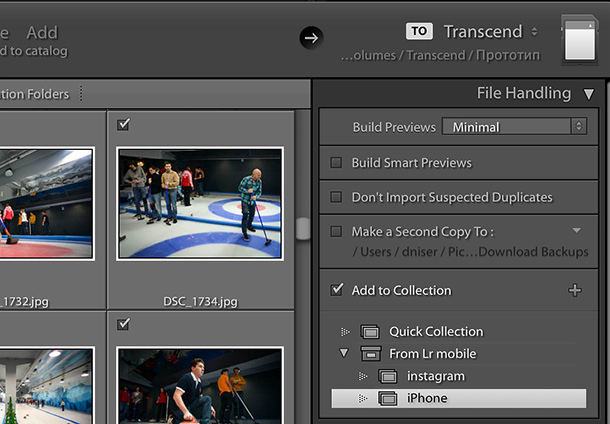Enable Make a Second Copy To

(336, 231)
